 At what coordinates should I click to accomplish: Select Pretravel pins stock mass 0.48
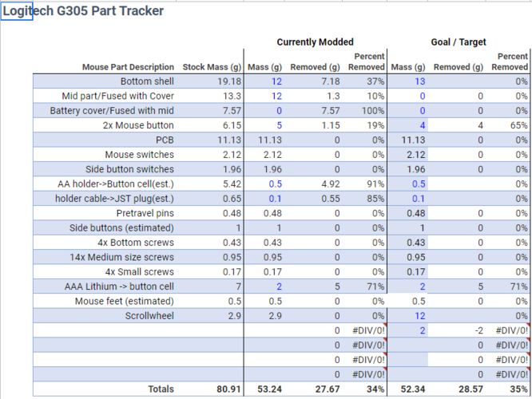pos(232,213)
